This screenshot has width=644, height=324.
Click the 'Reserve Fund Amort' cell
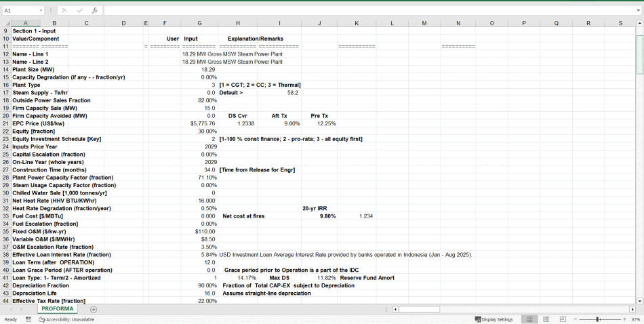367,278
